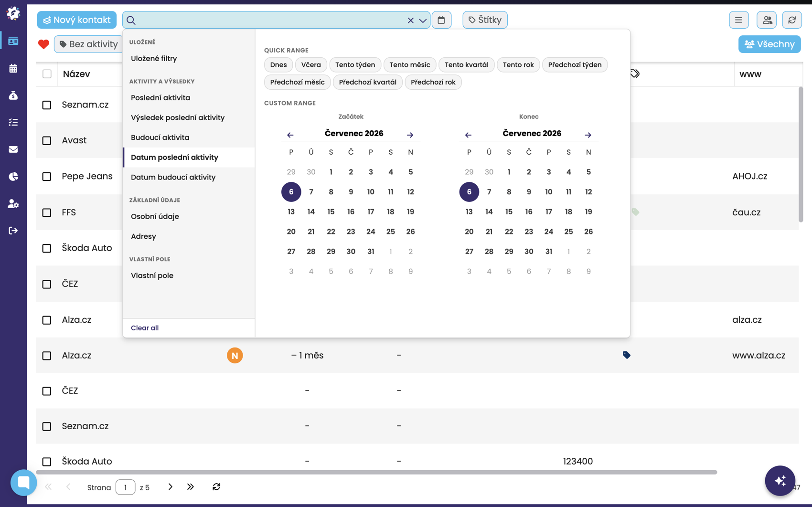Image resolution: width=812 pixels, height=507 pixels.
Task: Go to next month in Začátek calendar
Action: tap(410, 135)
